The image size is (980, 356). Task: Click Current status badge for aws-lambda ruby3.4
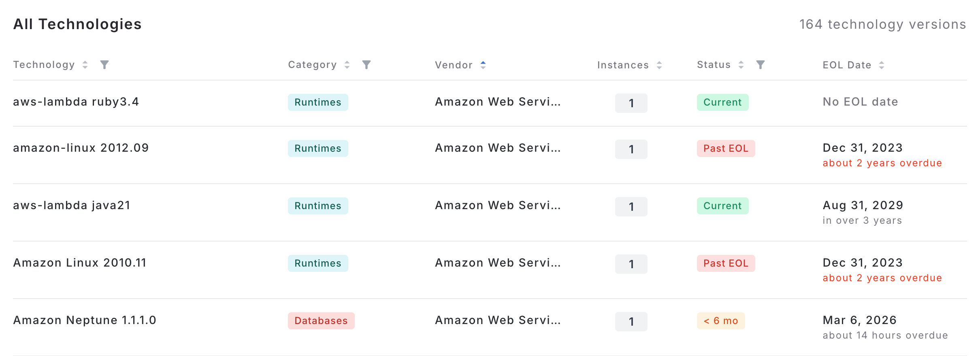tap(722, 102)
